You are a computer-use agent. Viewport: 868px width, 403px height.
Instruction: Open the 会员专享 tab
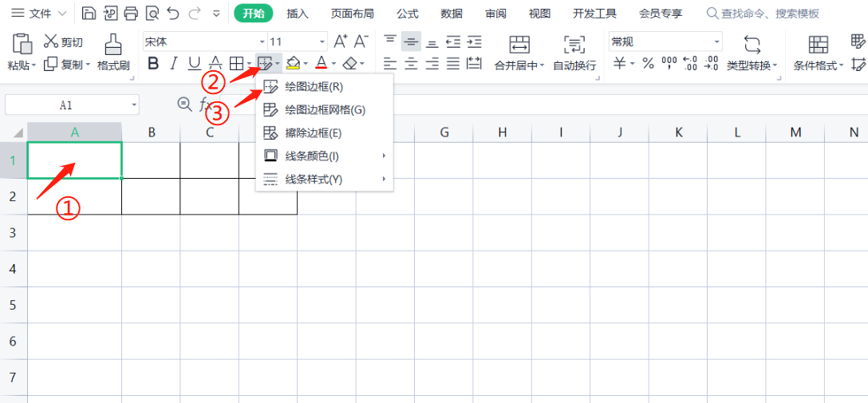click(661, 14)
